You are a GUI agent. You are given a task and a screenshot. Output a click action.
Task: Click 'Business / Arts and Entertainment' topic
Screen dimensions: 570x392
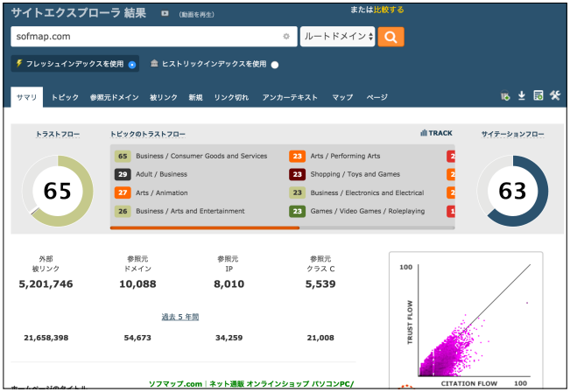pyautogui.click(x=190, y=211)
